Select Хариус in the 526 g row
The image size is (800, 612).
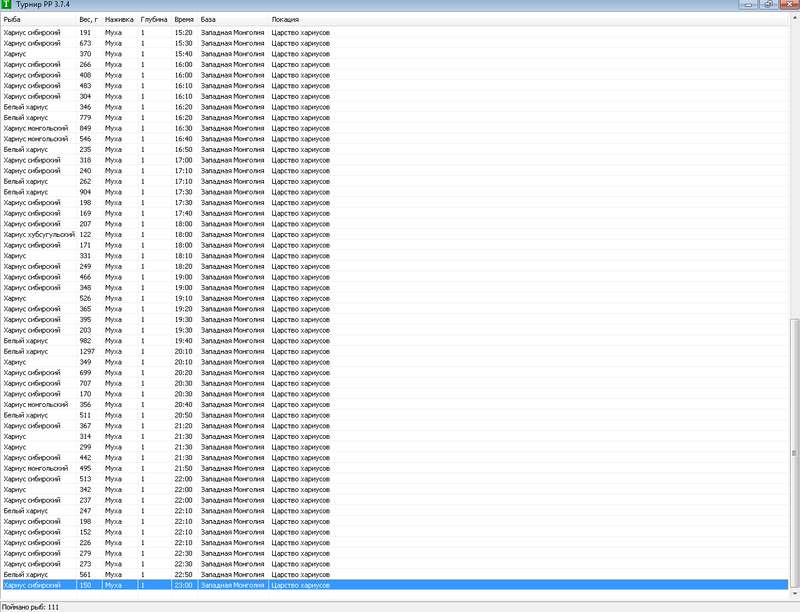[15, 298]
